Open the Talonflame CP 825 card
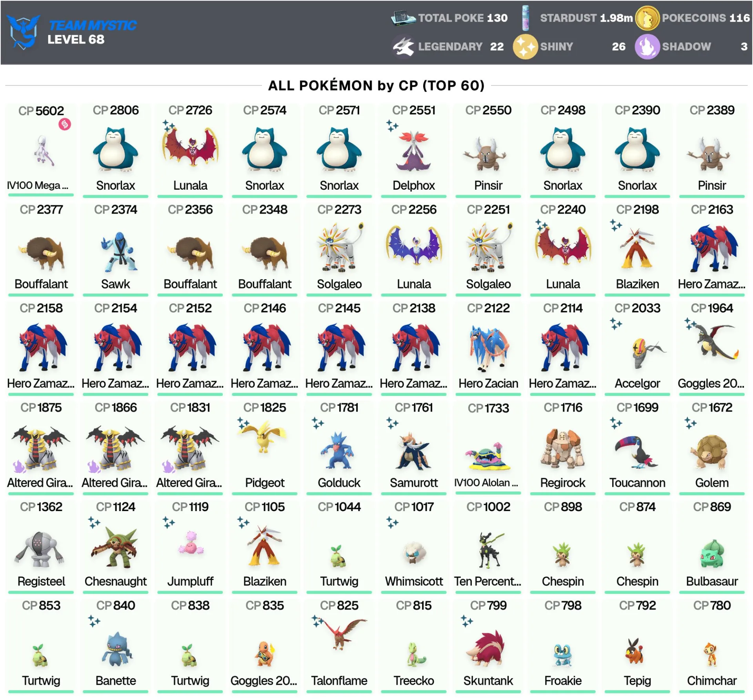Viewport: 753px width, 700px height. tap(339, 646)
